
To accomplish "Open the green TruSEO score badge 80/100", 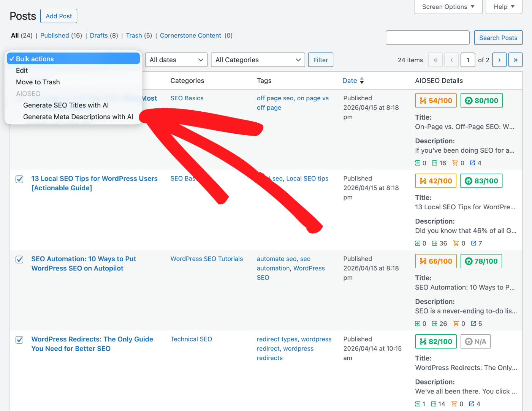I will (x=481, y=100).
